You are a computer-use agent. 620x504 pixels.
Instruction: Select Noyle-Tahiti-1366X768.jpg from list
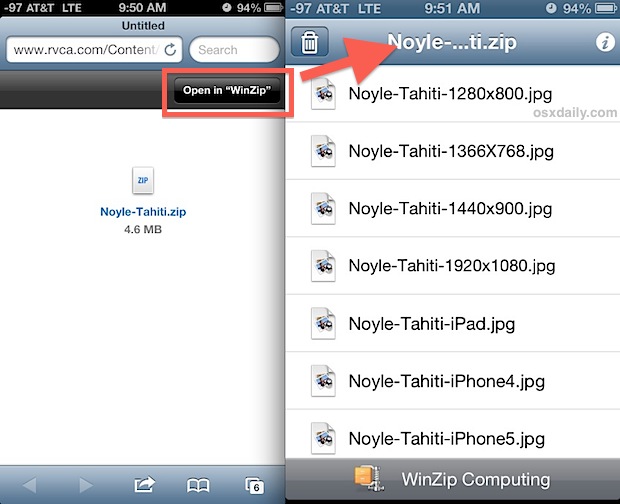[451, 152]
